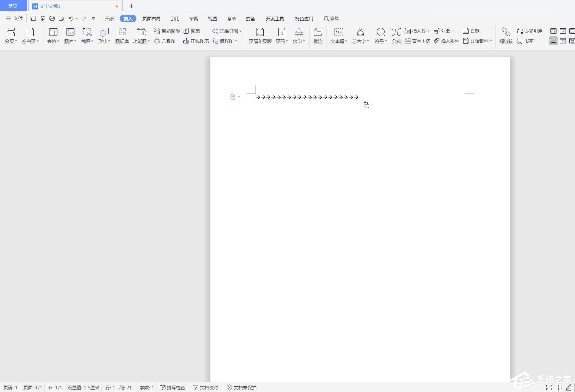
Task: Add a Comment (批注)
Action: click(x=318, y=36)
